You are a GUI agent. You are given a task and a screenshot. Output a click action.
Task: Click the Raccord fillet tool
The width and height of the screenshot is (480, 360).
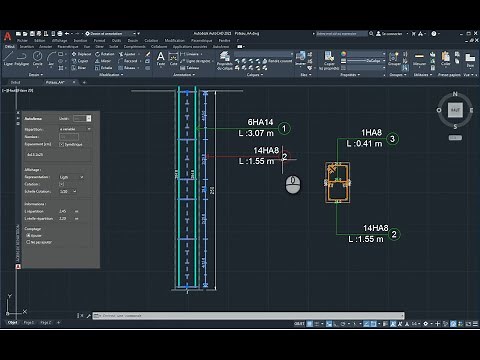coord(128,61)
